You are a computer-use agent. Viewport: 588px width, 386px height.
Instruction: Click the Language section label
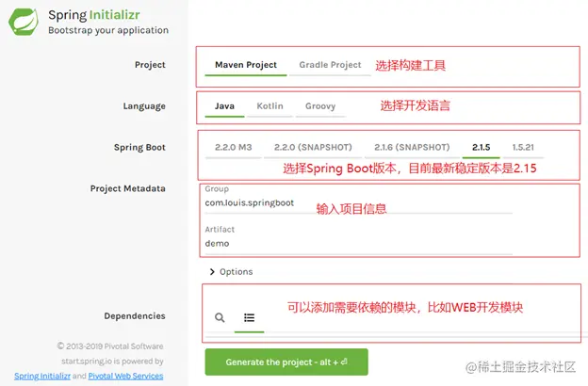click(144, 106)
